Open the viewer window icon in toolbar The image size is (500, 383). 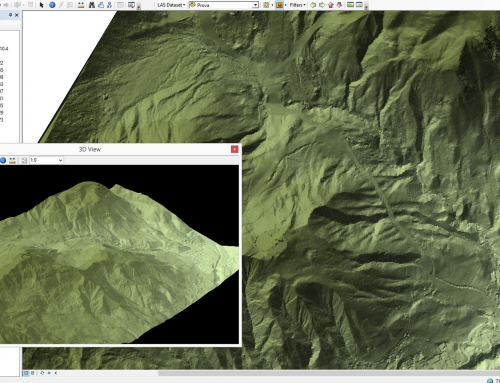click(131, 5)
